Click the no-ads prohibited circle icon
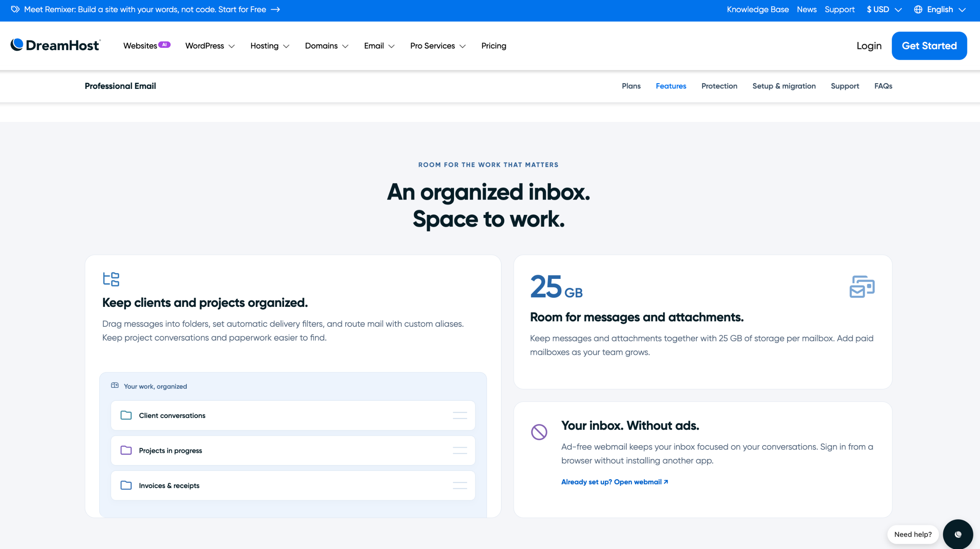The height and width of the screenshot is (549, 980). (x=539, y=432)
